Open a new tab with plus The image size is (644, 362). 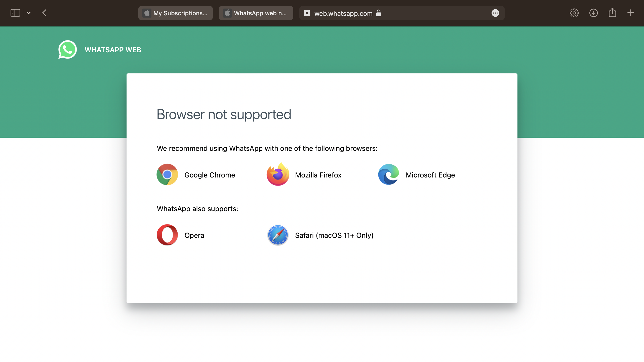click(631, 13)
